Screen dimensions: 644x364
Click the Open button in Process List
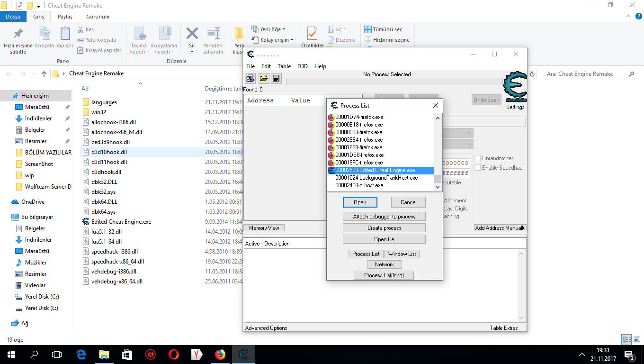360,202
